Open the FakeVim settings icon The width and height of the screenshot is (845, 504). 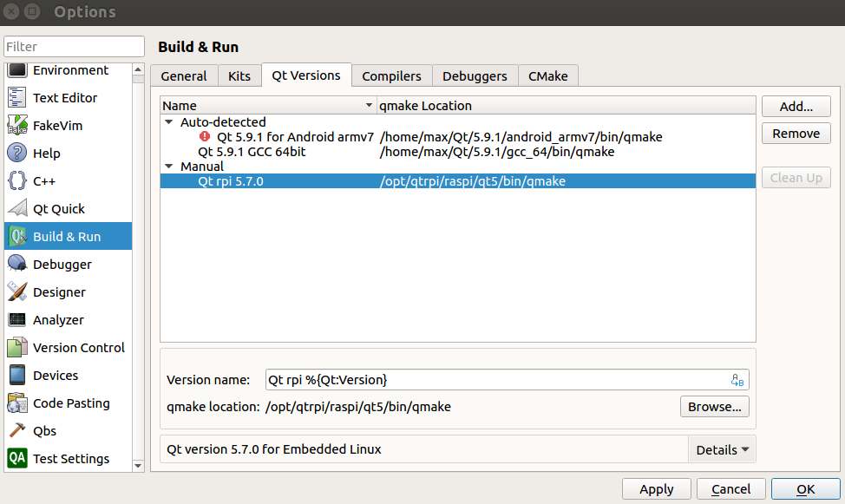(16, 125)
